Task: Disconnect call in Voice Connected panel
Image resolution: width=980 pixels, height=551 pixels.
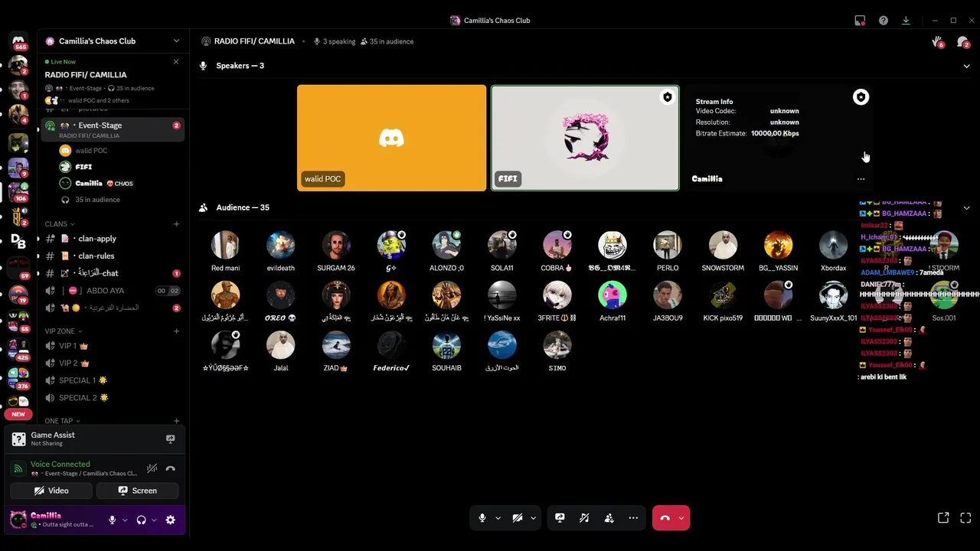Action: pos(170,468)
